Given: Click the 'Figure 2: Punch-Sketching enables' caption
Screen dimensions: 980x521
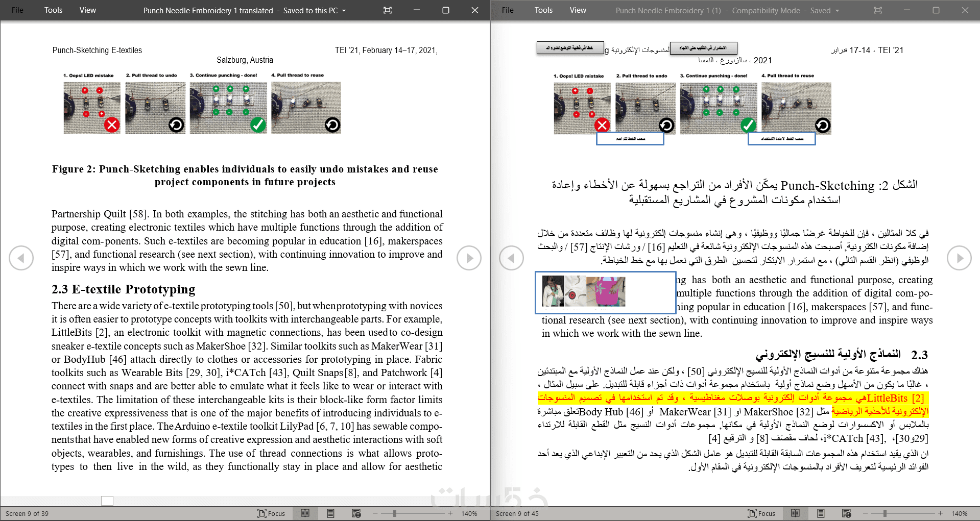Looking at the screenshot, I should (x=245, y=176).
